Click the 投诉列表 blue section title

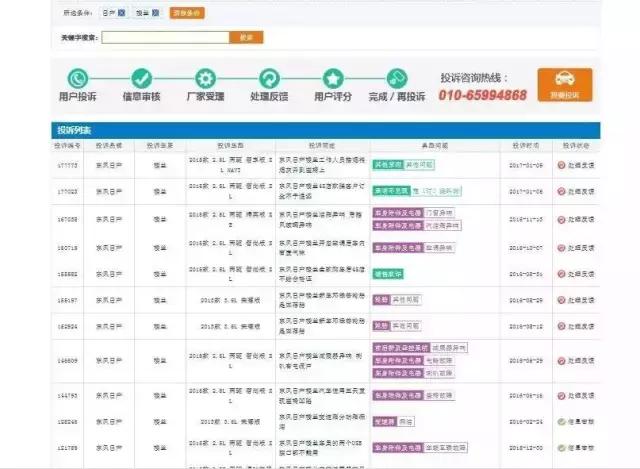coord(74,130)
